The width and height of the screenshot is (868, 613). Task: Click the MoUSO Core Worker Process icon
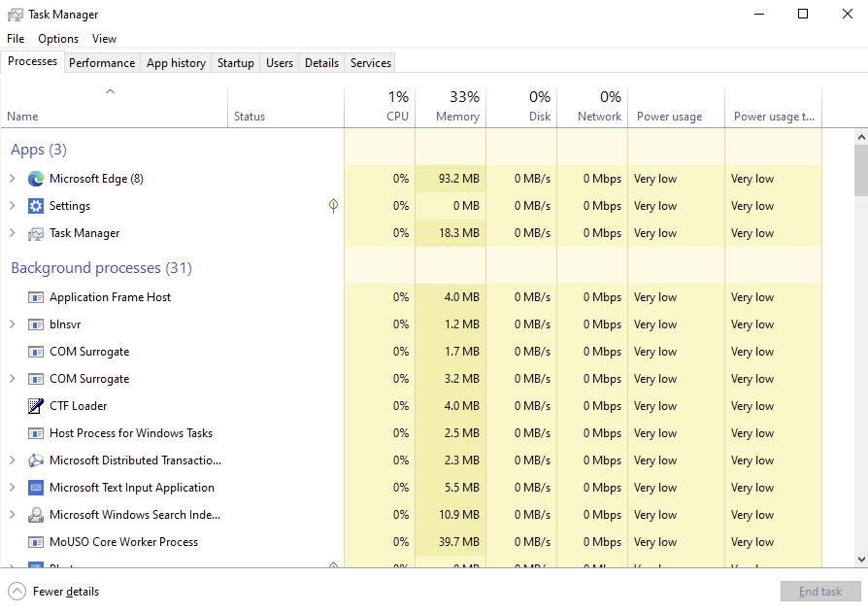click(x=35, y=542)
